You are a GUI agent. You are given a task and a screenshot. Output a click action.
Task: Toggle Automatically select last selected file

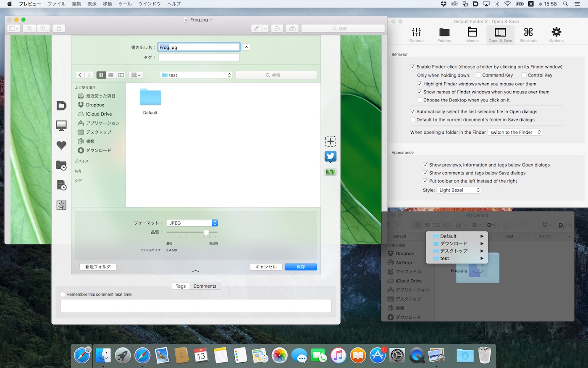pyautogui.click(x=412, y=111)
